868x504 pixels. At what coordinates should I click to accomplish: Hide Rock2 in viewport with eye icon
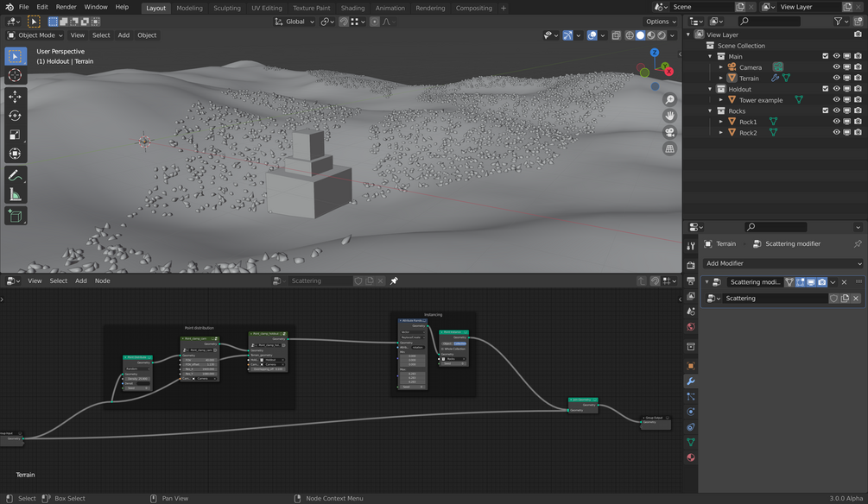[836, 133]
